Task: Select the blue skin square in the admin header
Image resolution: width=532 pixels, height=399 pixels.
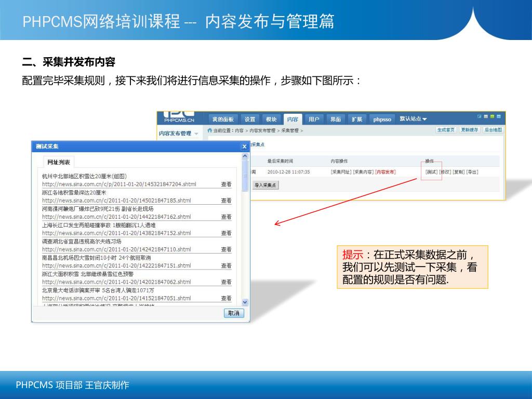Action: pyautogui.click(x=499, y=116)
